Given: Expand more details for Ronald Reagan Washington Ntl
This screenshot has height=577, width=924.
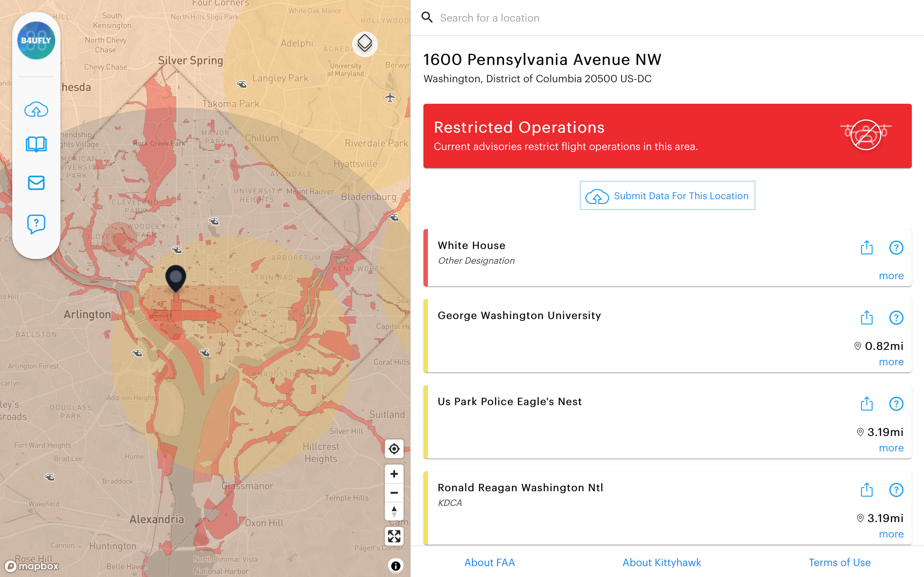Looking at the screenshot, I should [891, 534].
